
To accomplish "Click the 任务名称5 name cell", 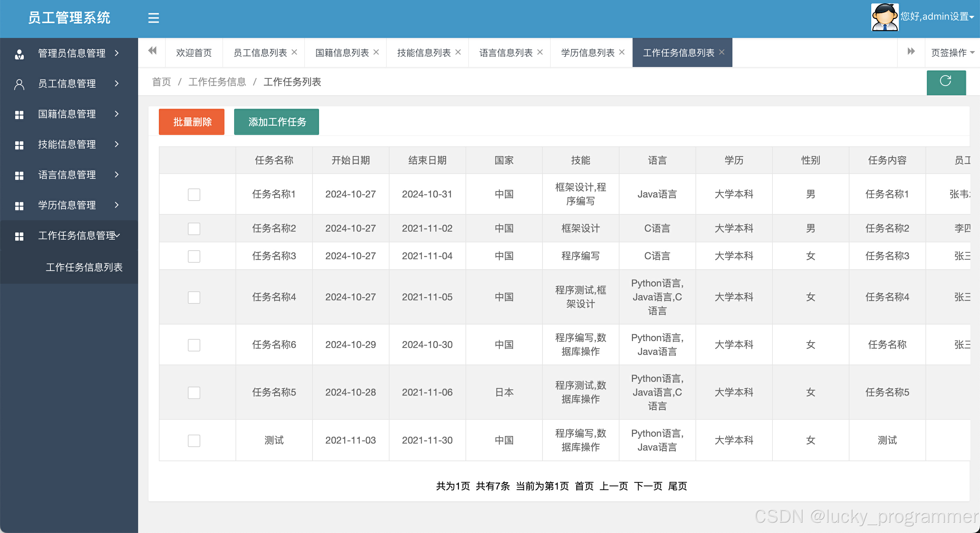I will [x=274, y=392].
